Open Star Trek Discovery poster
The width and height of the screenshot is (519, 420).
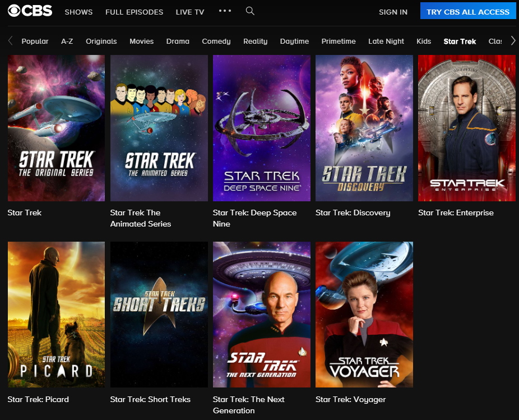click(364, 128)
